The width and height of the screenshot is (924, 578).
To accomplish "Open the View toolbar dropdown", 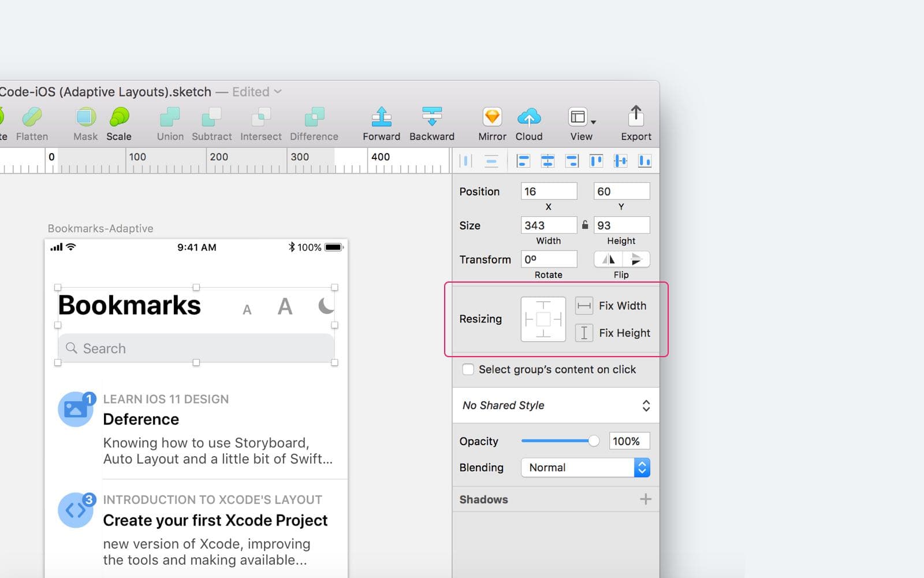I will tap(582, 124).
